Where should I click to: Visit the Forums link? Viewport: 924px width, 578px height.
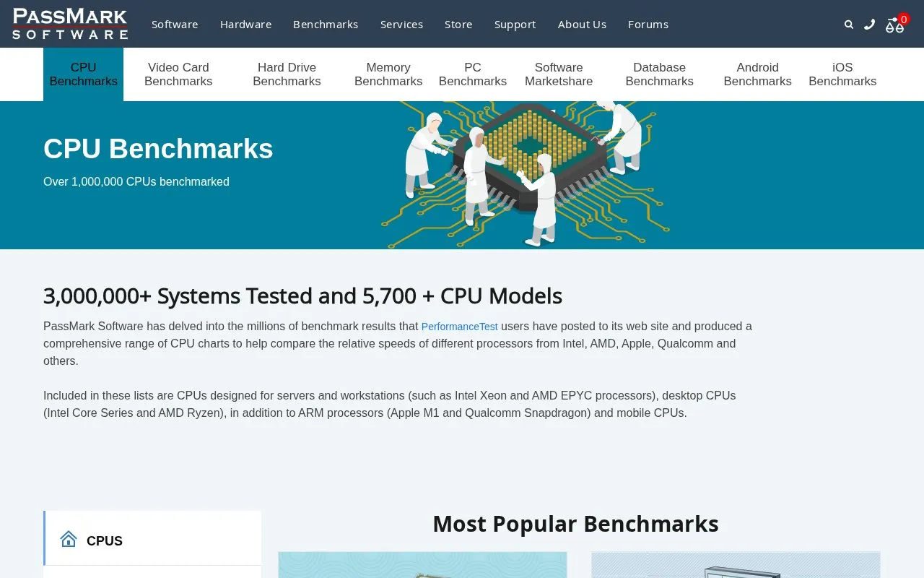648,25
